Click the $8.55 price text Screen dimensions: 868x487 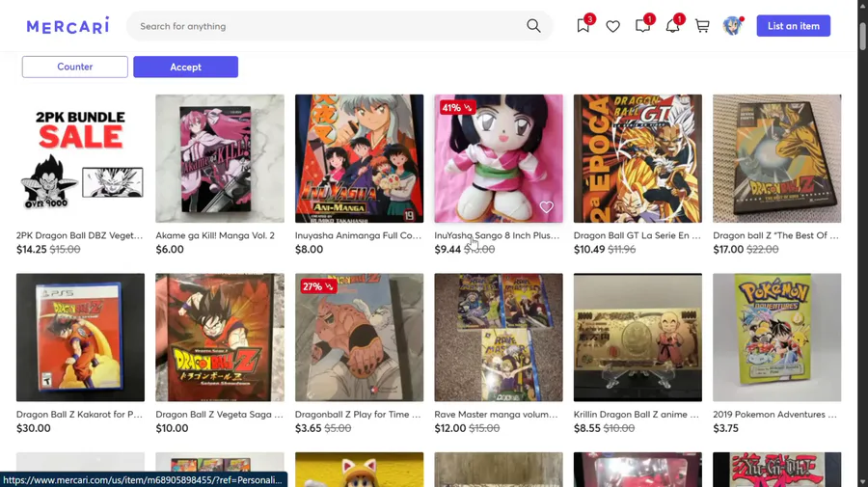(x=586, y=428)
